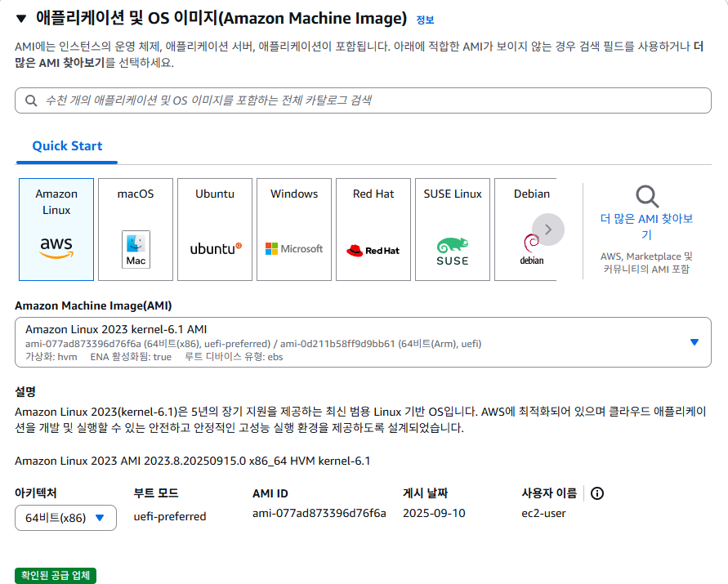Open the Amazon Machine Image dropdown
Image resolution: width=728 pixels, height=584 pixels.
click(363, 342)
